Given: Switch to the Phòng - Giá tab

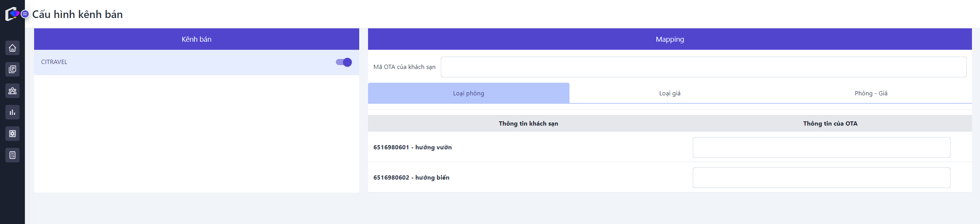Looking at the screenshot, I should [x=871, y=93].
